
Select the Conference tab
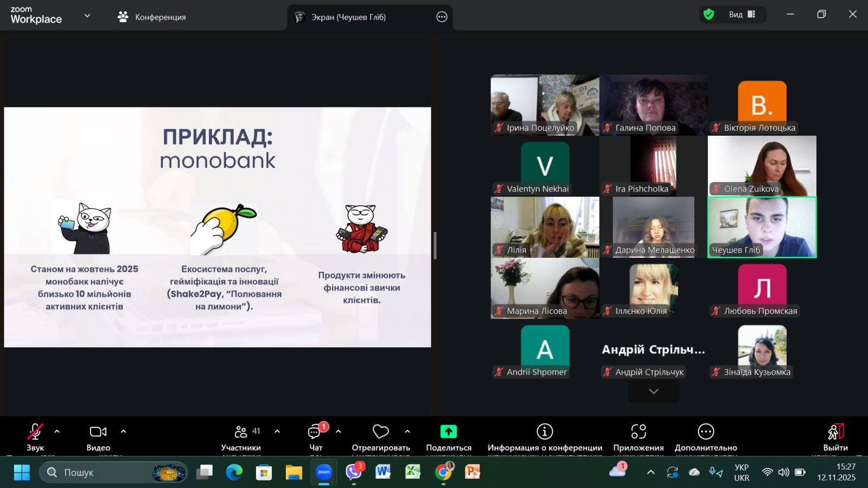(x=152, y=17)
